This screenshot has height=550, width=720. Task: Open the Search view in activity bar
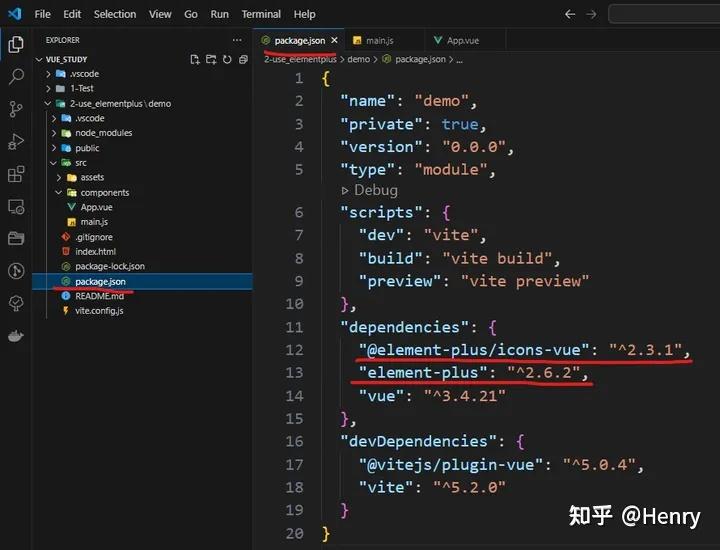tap(16, 76)
